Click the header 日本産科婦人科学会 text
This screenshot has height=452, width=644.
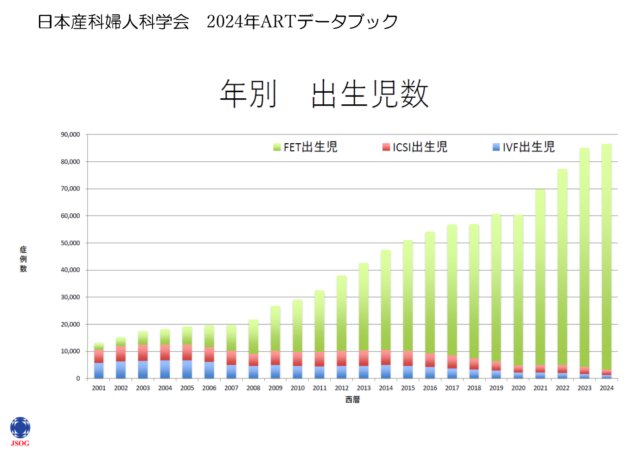[113, 21]
